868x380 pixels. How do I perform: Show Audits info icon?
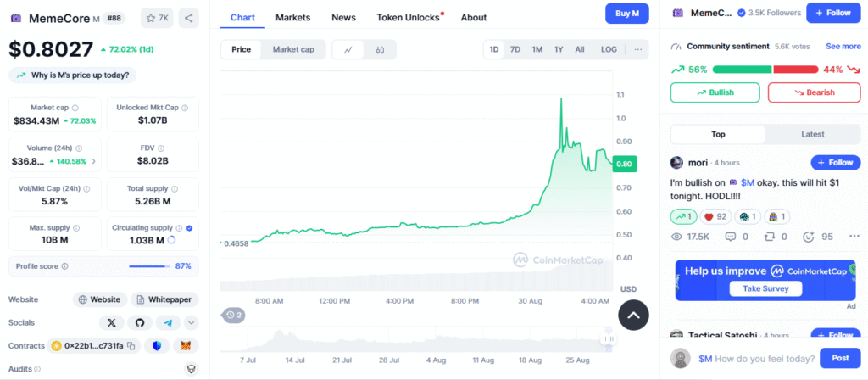coord(37,369)
